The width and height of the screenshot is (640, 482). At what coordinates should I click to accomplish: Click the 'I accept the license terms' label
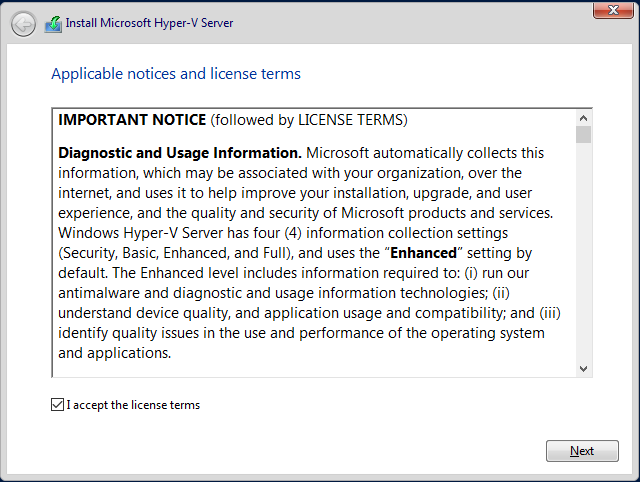pyautogui.click(x=133, y=405)
